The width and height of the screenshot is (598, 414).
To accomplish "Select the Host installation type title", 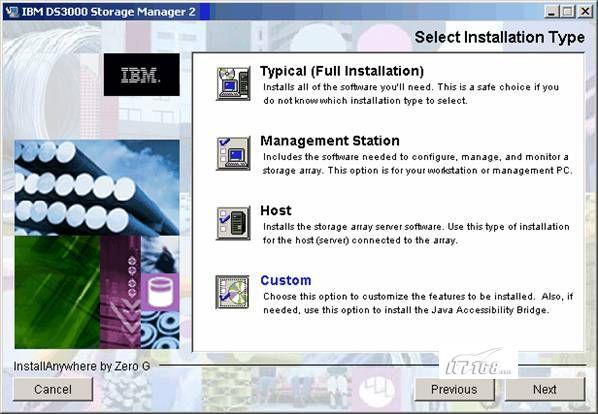I will pos(276,210).
